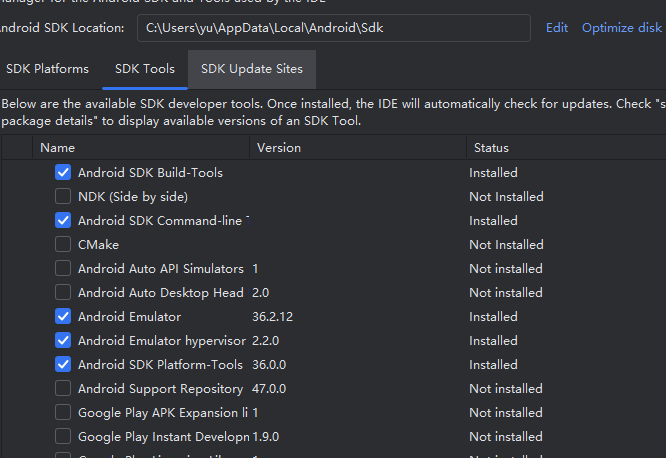The width and height of the screenshot is (666, 458).
Task: Toggle Android Emulator hypervisor driver checkbox
Action: click(x=63, y=341)
